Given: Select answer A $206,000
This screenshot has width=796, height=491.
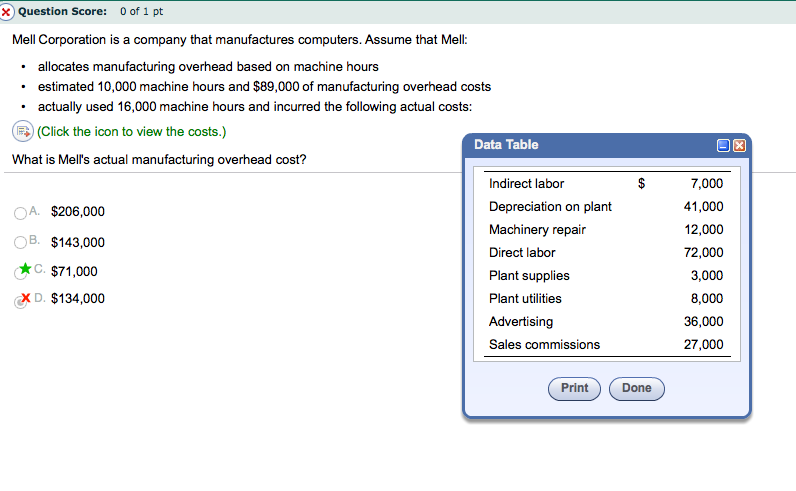Looking at the screenshot, I should pos(20,213).
